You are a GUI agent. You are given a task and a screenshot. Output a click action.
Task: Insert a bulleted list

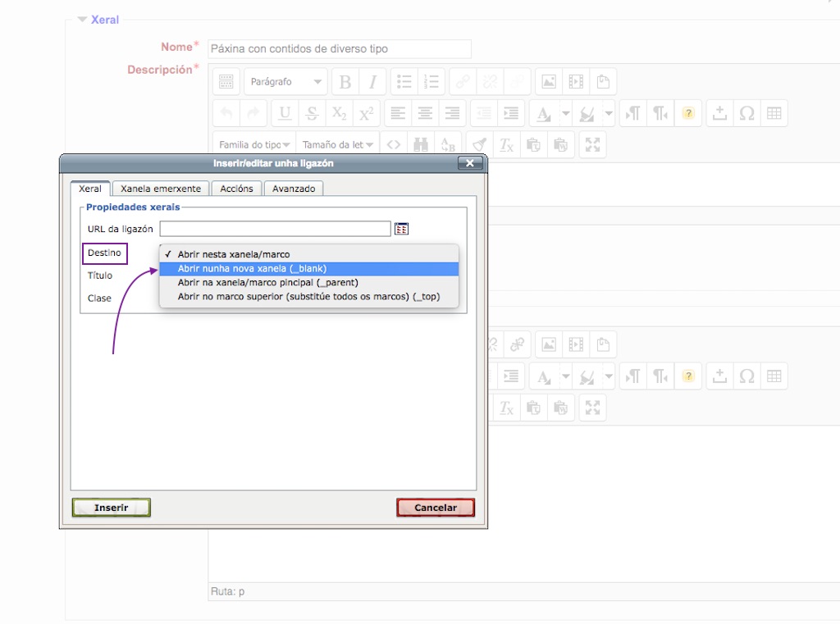(404, 82)
